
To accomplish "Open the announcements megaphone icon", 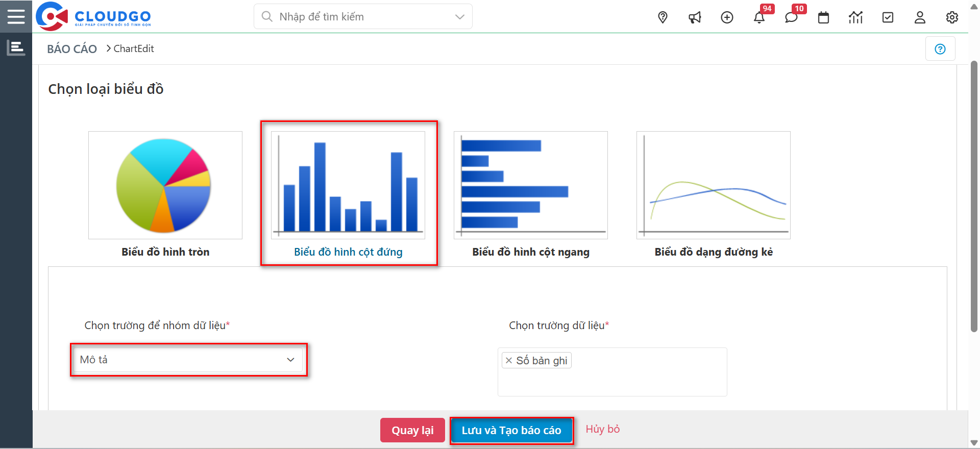I will tap(695, 17).
